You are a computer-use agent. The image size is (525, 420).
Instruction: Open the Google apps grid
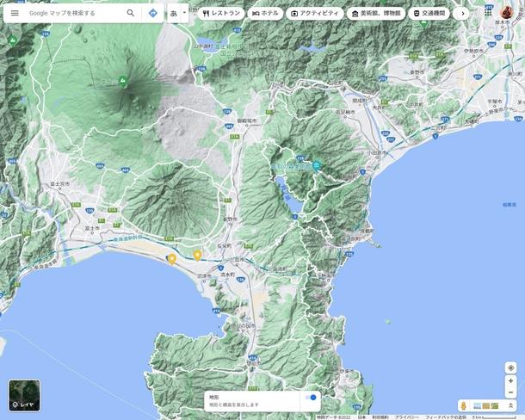pos(488,12)
